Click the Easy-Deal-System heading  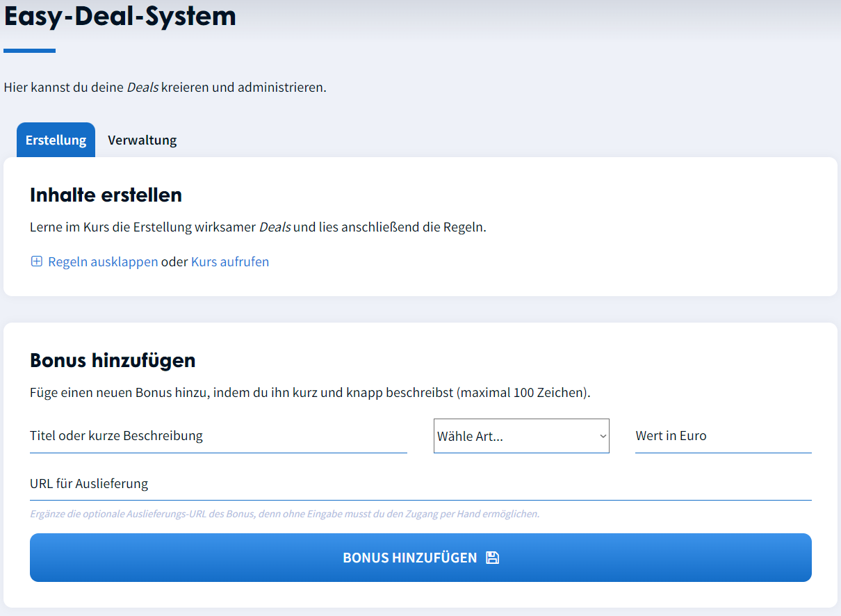point(120,15)
